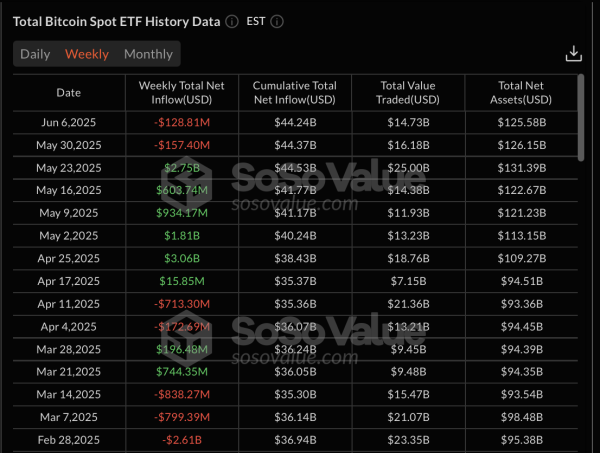Click the Cumulative Total Net Inflow header
This screenshot has height=453, width=600.
[294, 93]
